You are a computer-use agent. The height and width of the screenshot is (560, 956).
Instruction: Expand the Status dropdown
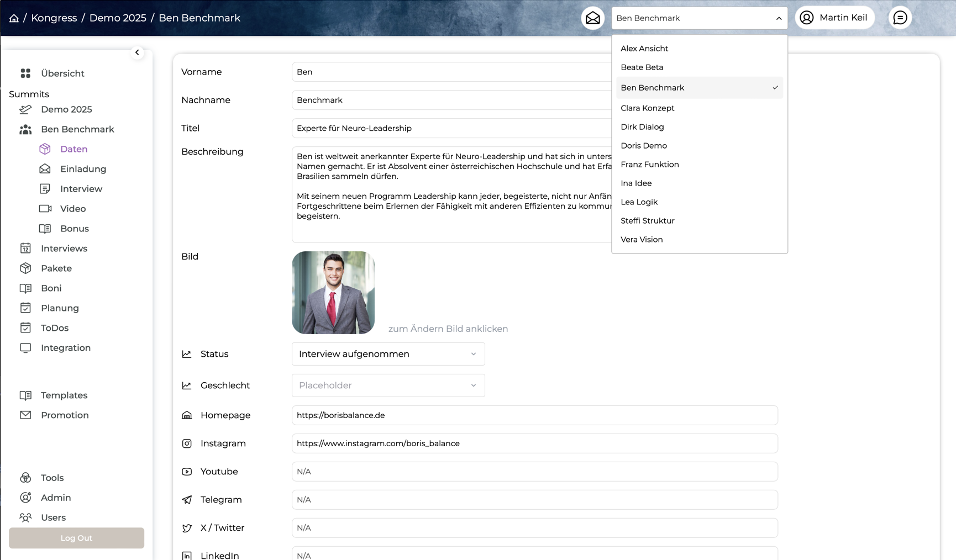388,354
